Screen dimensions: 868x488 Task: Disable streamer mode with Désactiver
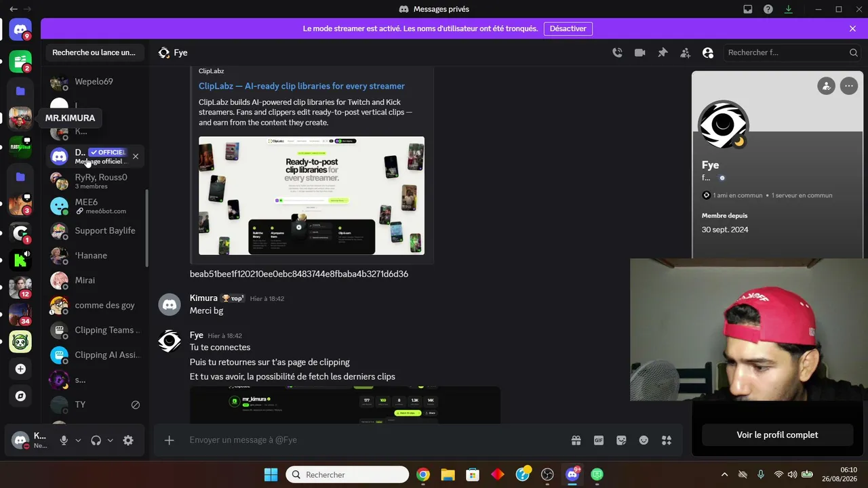[568, 28]
